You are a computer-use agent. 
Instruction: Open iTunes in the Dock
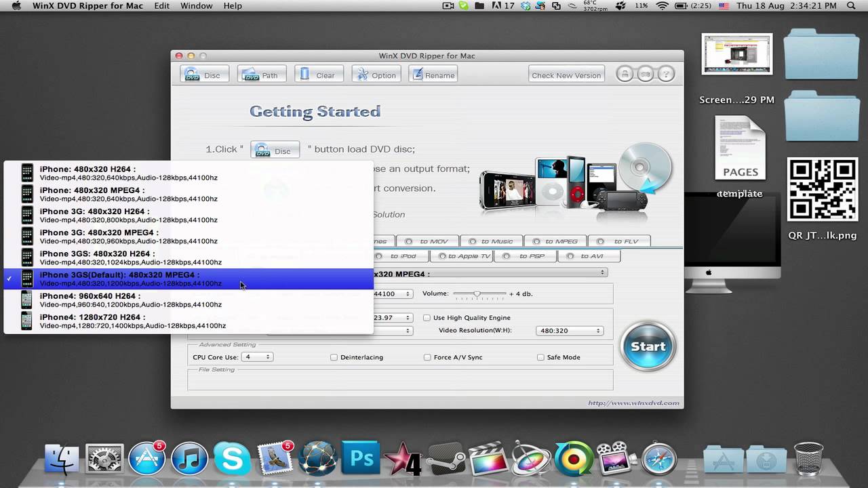pos(189,459)
